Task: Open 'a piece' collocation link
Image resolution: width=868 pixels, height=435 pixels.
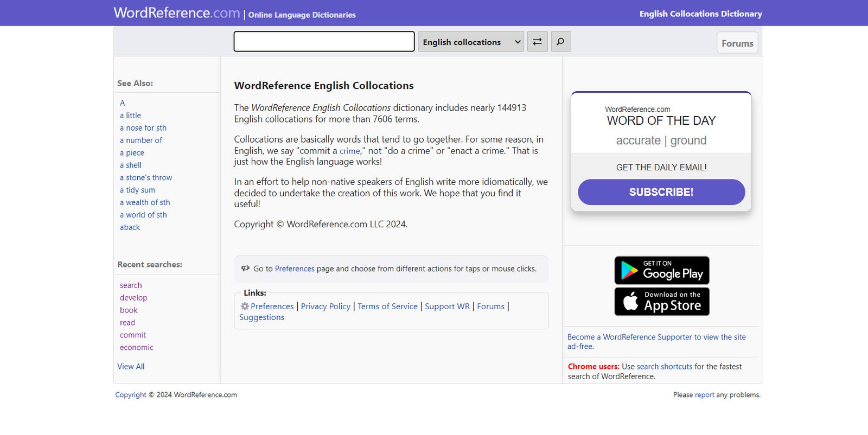Action: (132, 153)
